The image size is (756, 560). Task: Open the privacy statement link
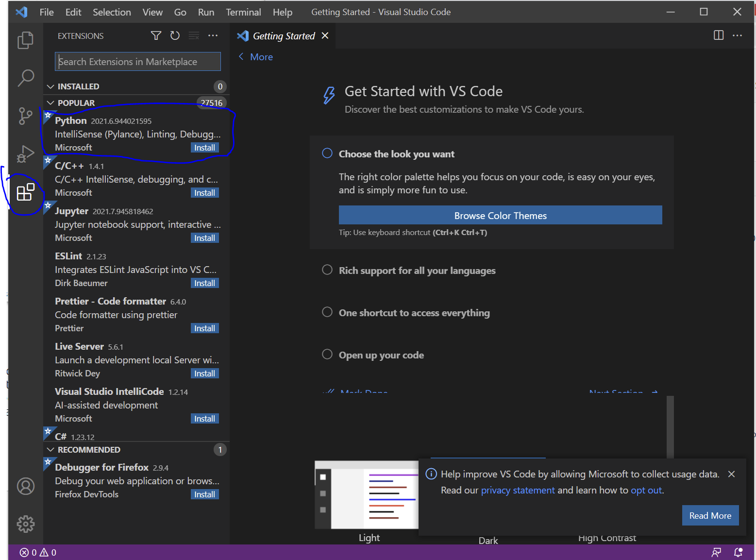pos(518,490)
